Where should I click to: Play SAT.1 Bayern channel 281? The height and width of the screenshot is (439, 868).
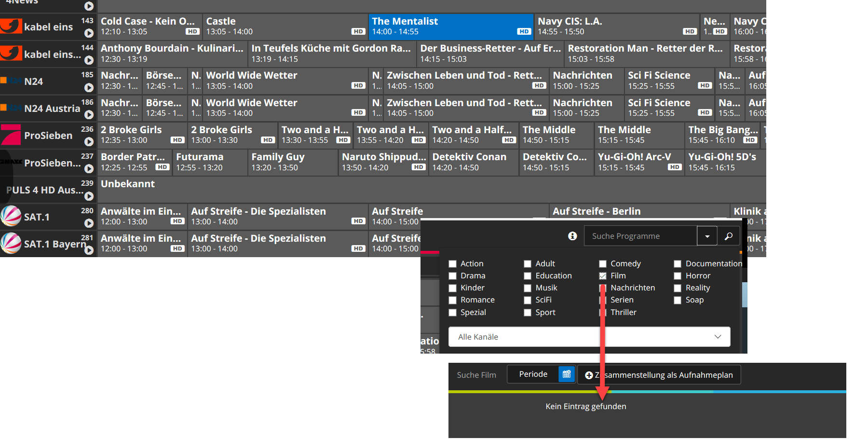pyautogui.click(x=89, y=250)
